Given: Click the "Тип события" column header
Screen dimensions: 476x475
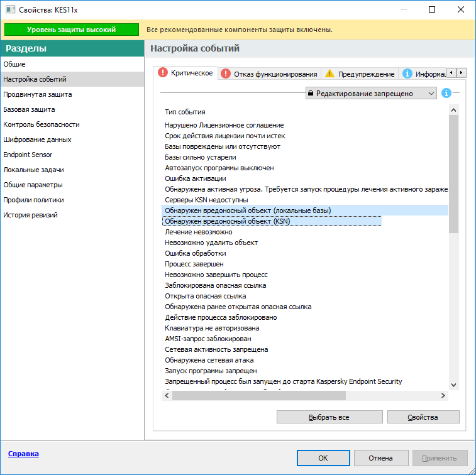Looking at the screenshot, I should tap(185, 112).
